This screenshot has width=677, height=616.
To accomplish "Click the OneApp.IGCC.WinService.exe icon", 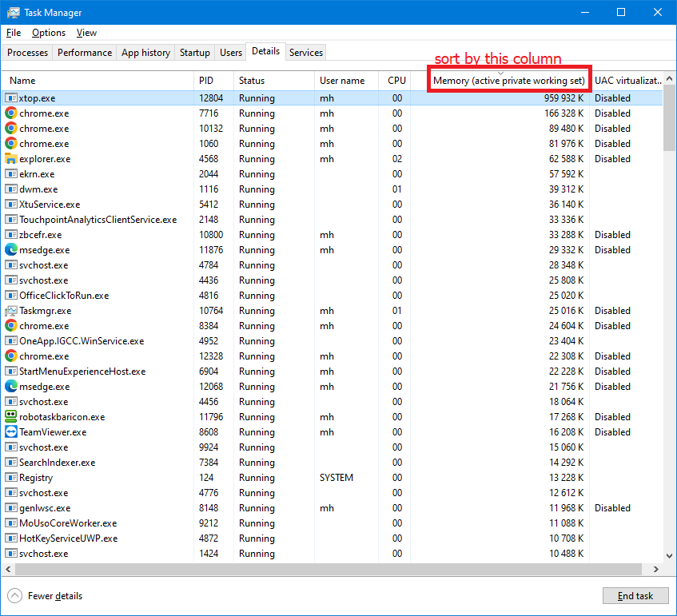I will click(x=11, y=341).
